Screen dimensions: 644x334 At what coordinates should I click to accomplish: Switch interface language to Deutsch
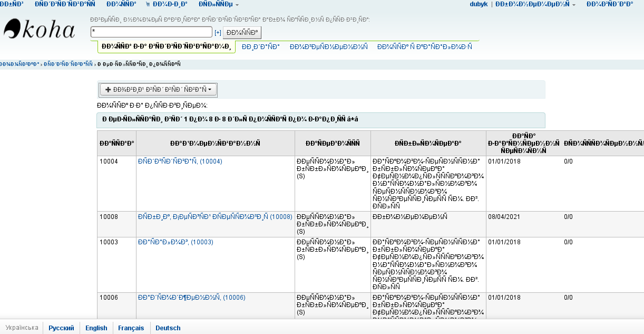coord(168,328)
